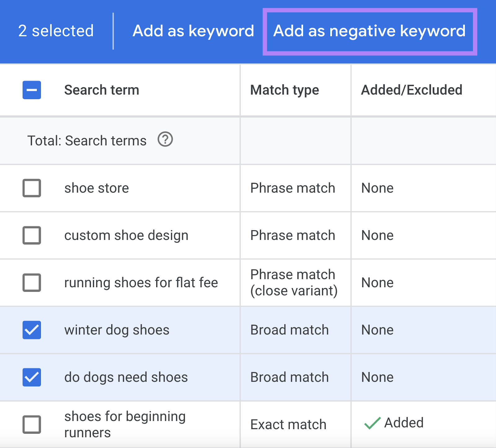Screen dimensions: 496x448
Task: Sort by the Search term column header
Action: (x=102, y=90)
